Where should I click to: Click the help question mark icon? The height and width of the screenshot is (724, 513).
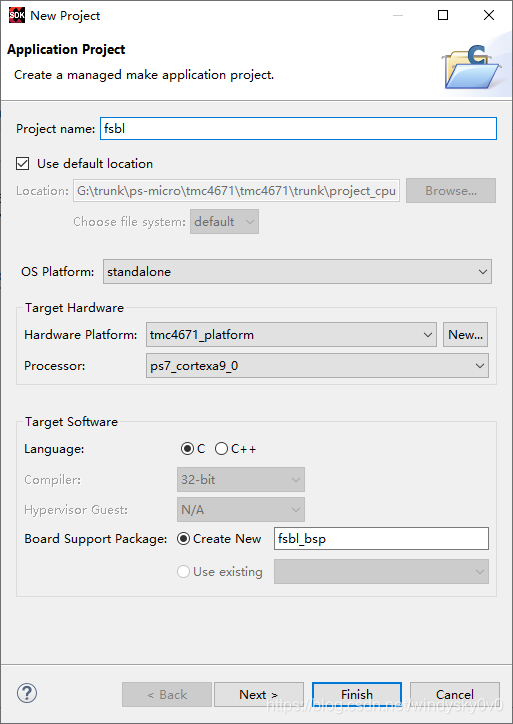27,693
